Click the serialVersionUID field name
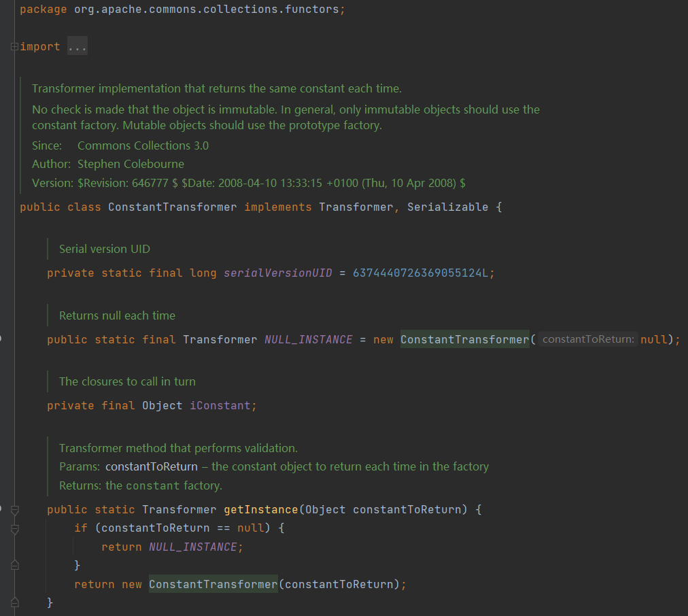Screen dimensions: 688x616 [x=278, y=273]
